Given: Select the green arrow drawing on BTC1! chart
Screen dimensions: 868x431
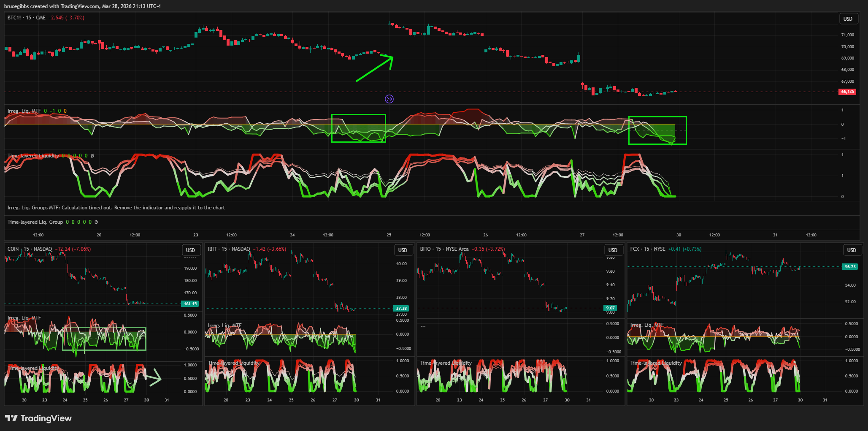Looking at the screenshot, I should [373, 69].
